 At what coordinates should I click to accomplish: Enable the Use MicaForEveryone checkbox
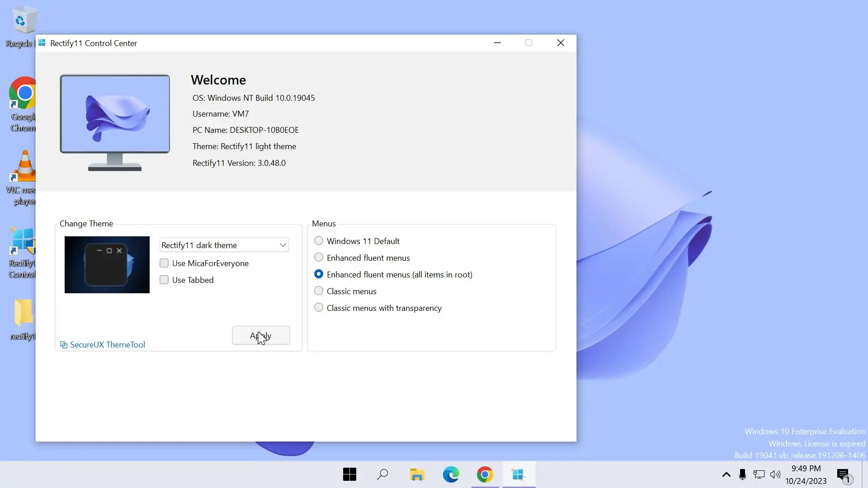[164, 263]
